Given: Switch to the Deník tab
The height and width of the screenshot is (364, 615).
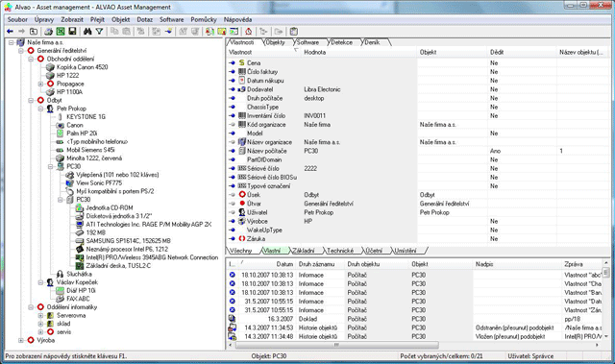Looking at the screenshot, I should click(x=372, y=42).
